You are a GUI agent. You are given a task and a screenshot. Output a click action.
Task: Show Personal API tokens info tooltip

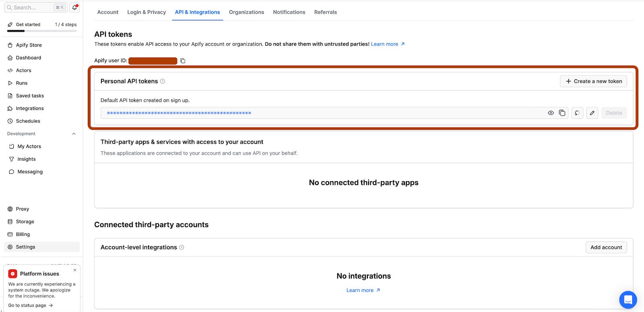(163, 81)
